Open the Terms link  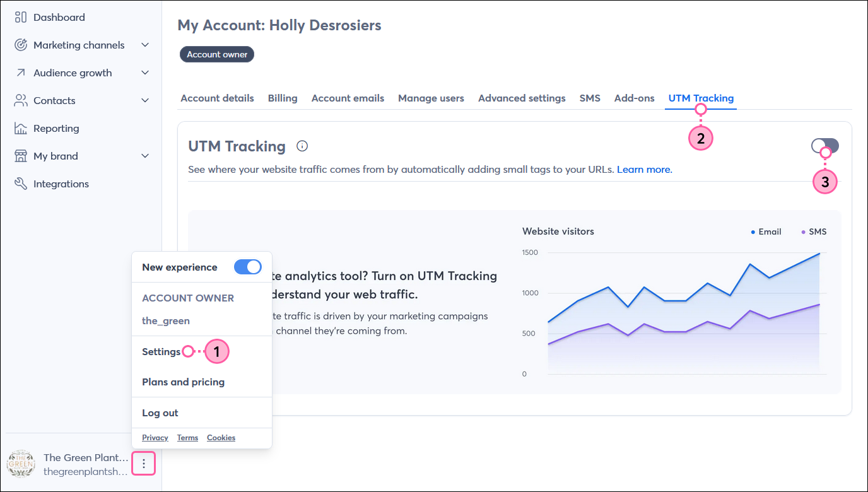[x=187, y=438]
